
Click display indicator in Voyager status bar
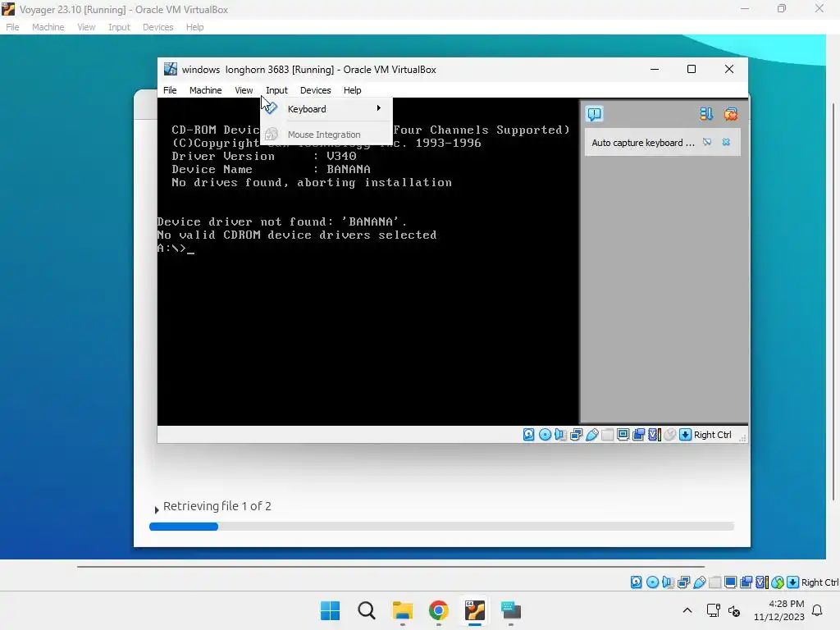click(731, 582)
